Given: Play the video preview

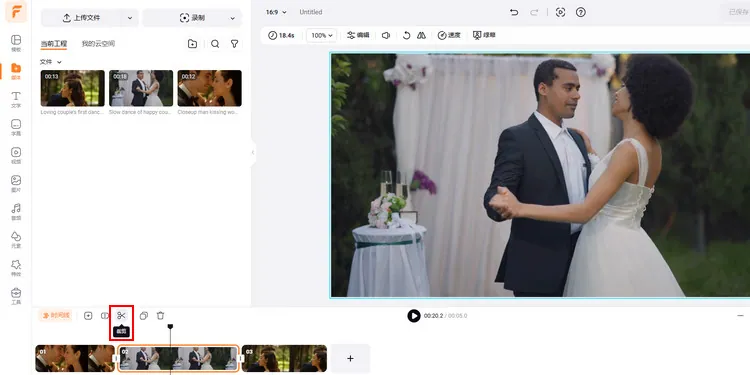Looking at the screenshot, I should tap(414, 316).
